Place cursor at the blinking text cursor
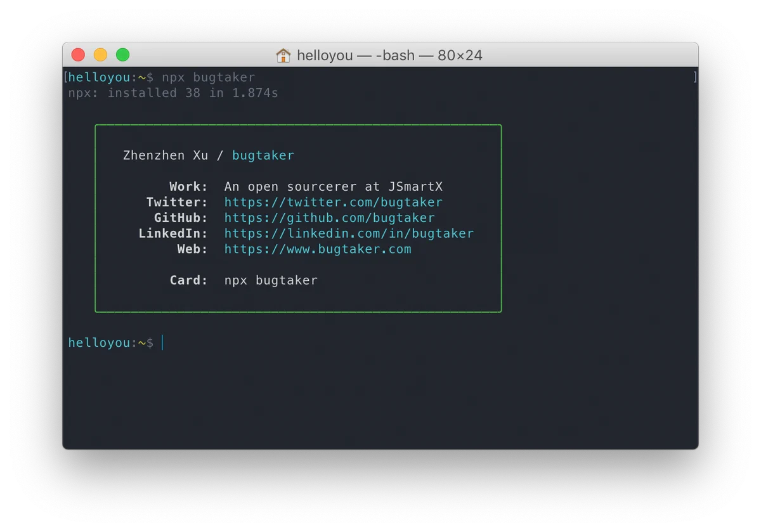761x532 pixels. tap(162, 342)
